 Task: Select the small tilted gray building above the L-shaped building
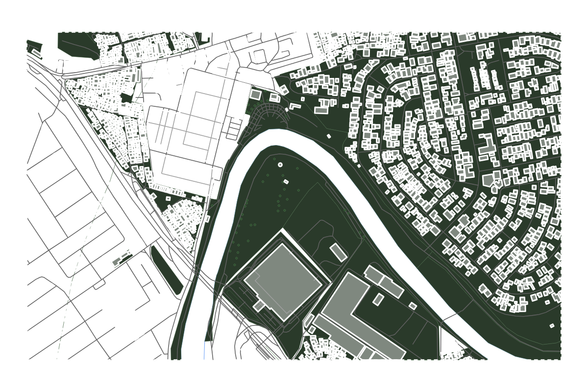(x=339, y=252)
